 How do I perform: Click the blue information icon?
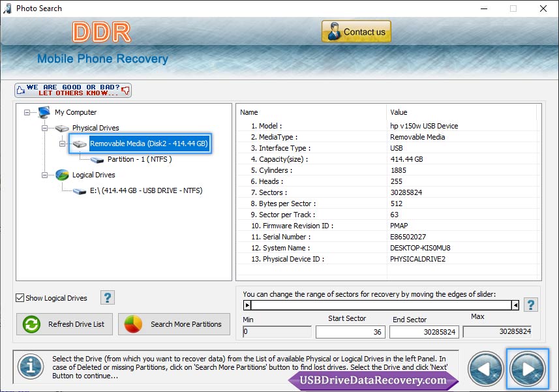[x=31, y=367]
